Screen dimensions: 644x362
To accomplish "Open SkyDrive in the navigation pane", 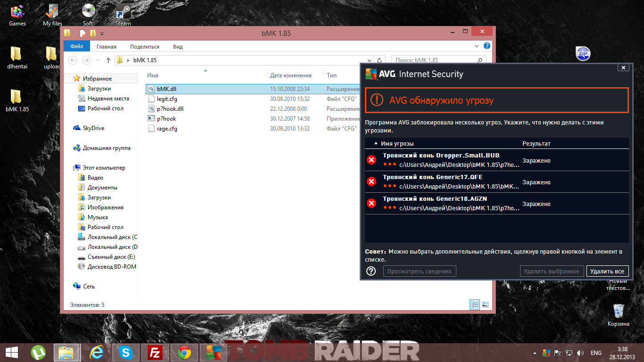I will pos(89,128).
